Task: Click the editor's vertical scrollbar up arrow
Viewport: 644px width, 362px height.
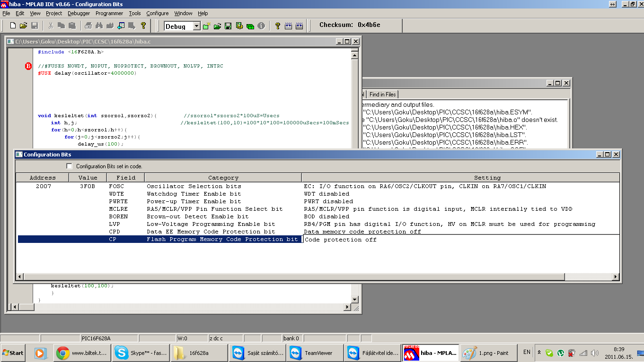Action: (x=354, y=55)
